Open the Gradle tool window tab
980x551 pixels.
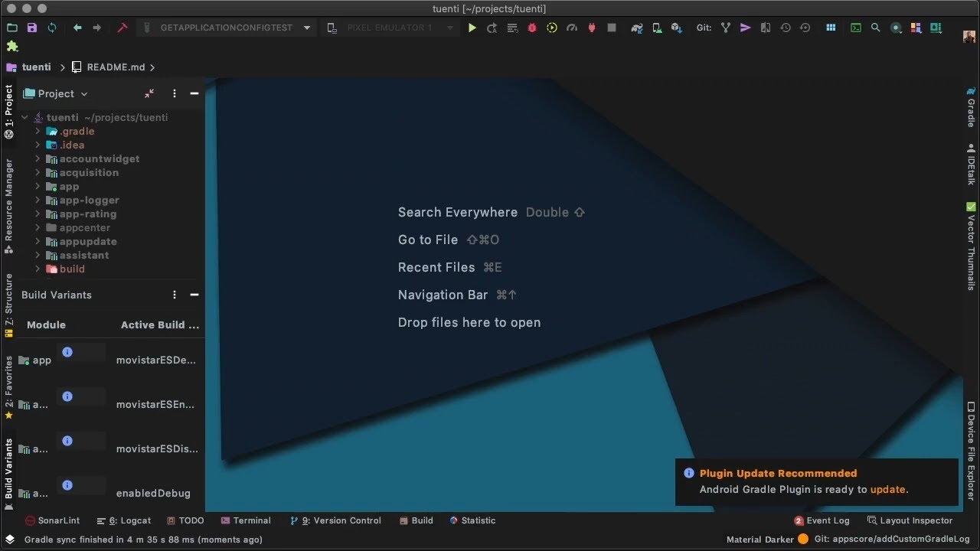(971, 107)
